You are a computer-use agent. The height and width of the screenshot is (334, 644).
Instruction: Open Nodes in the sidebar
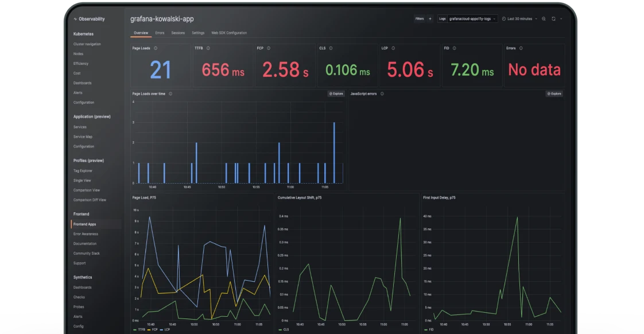[79, 54]
